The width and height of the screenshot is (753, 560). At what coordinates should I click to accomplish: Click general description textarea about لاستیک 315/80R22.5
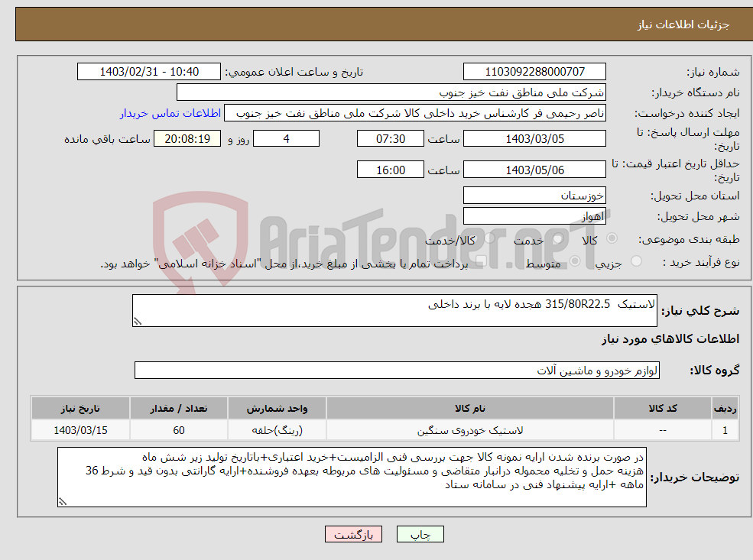(x=394, y=310)
